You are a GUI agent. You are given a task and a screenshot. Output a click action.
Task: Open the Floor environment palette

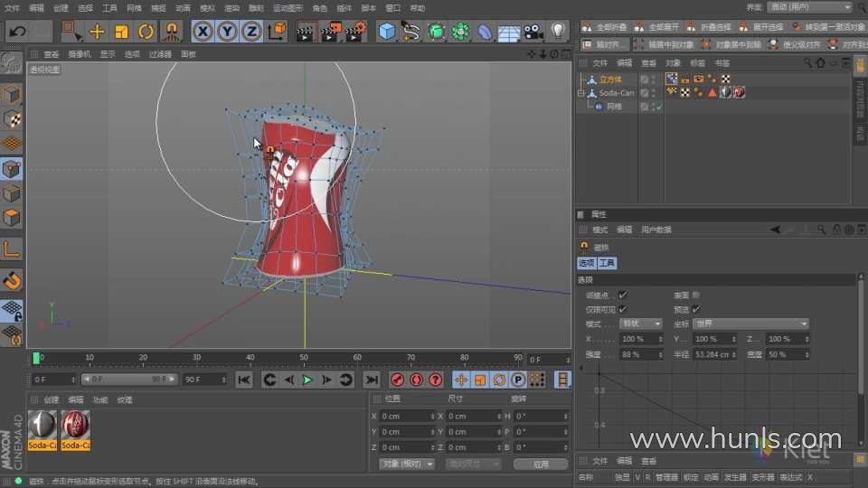509,32
